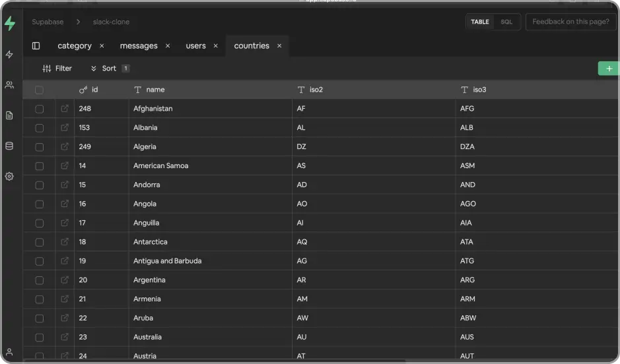The image size is (620, 364).
Task: Toggle the table sidebar panel icon
Action: tap(36, 45)
